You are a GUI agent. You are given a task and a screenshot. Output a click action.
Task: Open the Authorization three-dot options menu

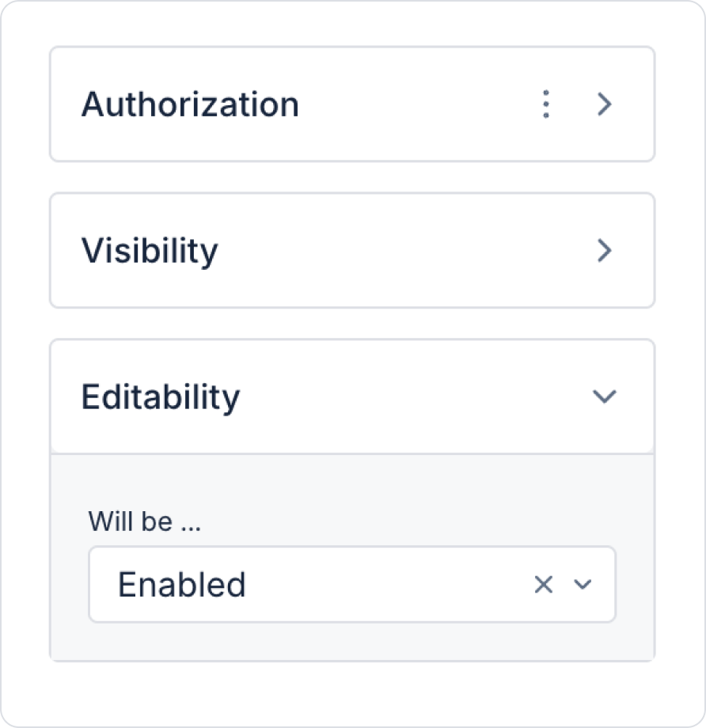click(x=545, y=104)
